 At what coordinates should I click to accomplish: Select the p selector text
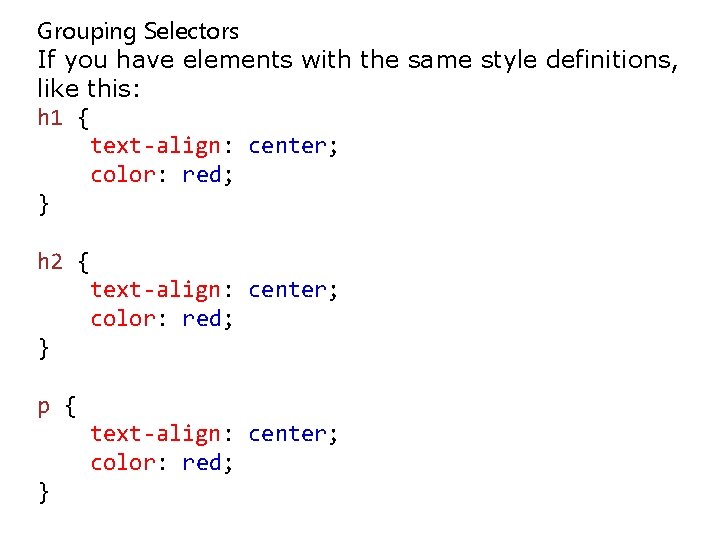(x=44, y=408)
